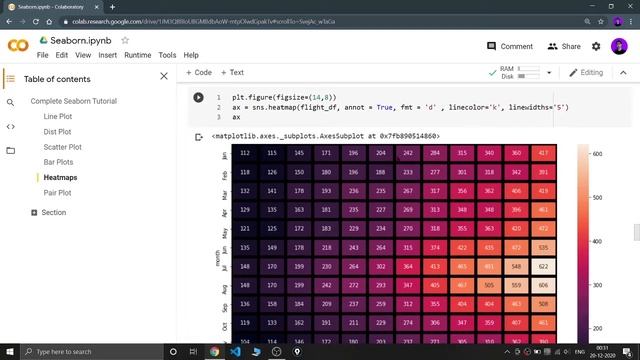Open the File menu
Viewport: 640px width, 360px height.
[x=42, y=55]
